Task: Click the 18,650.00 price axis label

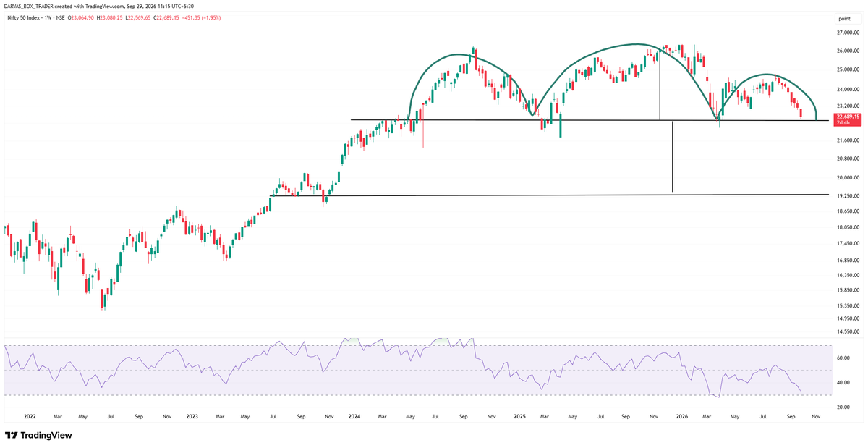Action: 848,211
